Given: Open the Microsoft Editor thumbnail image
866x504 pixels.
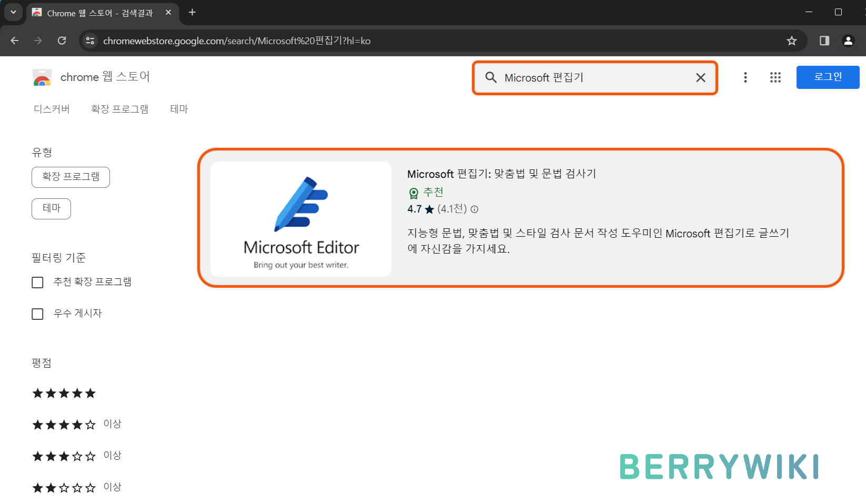Looking at the screenshot, I should pos(301,219).
